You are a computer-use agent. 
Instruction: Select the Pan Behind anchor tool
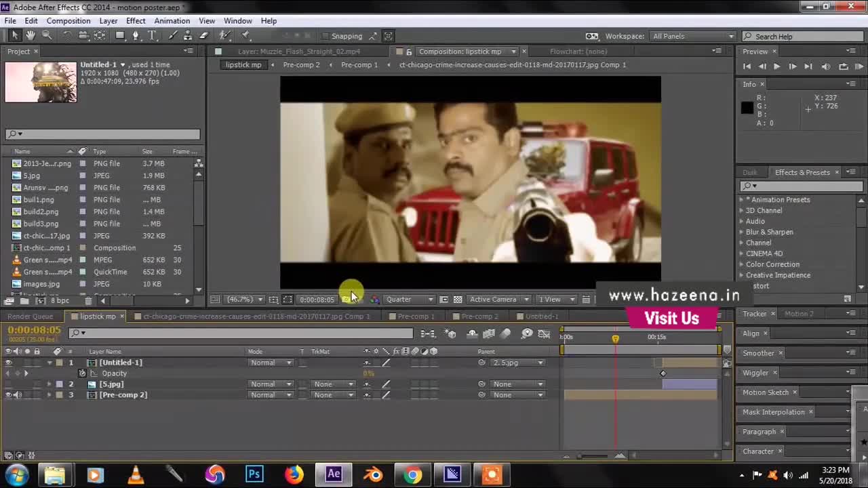coord(99,36)
